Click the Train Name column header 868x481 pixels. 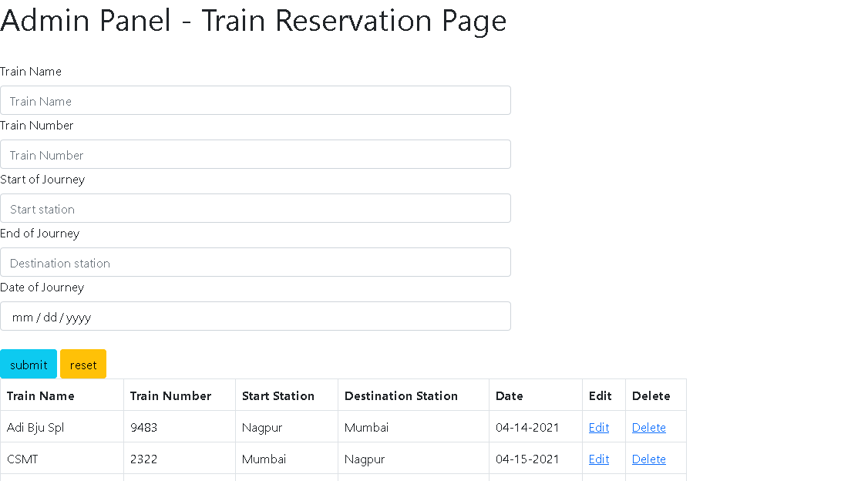tap(39, 395)
